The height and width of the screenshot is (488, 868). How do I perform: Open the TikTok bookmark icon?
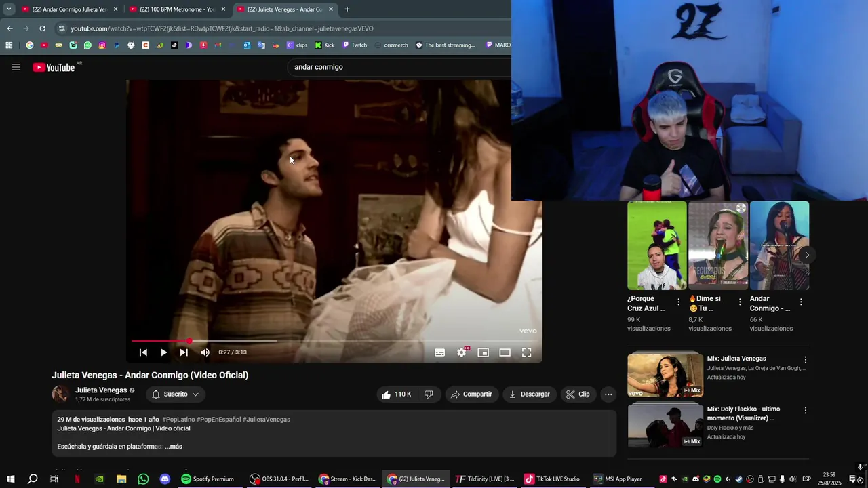pyautogui.click(x=174, y=45)
